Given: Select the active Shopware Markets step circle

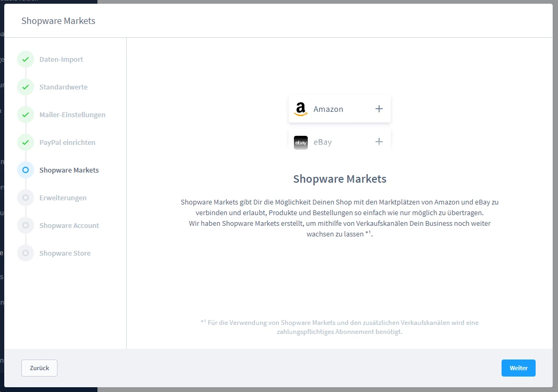Looking at the screenshot, I should 26,170.
